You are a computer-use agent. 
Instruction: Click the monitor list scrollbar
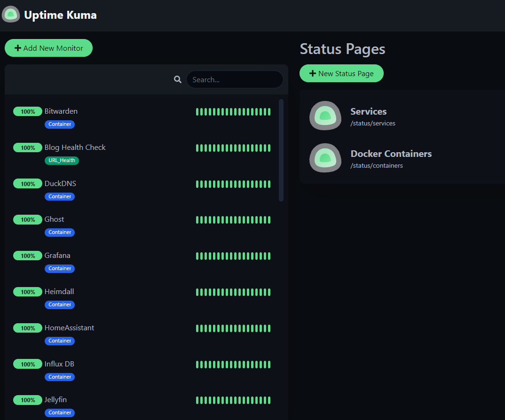(x=281, y=150)
